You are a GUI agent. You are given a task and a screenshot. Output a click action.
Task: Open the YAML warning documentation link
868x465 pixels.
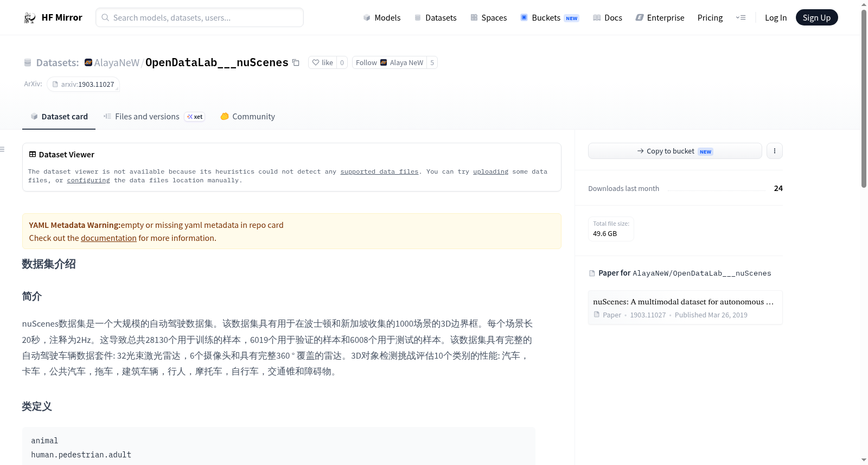click(x=108, y=238)
